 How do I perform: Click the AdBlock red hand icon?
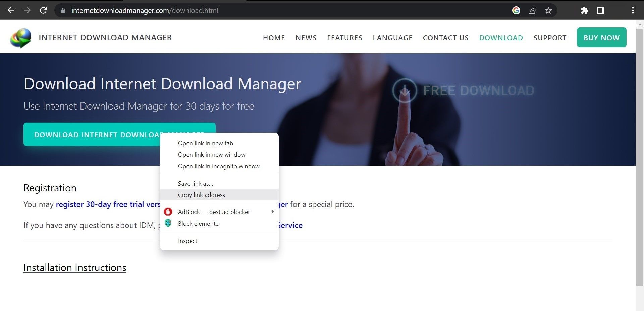(x=168, y=212)
